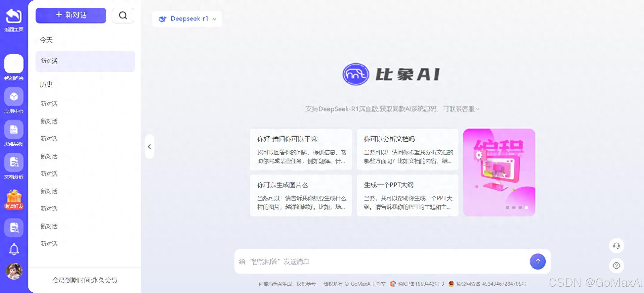Click 版权所有 © GoMaxAI工作室 text
The height and width of the screenshot is (293, 644).
(x=355, y=284)
